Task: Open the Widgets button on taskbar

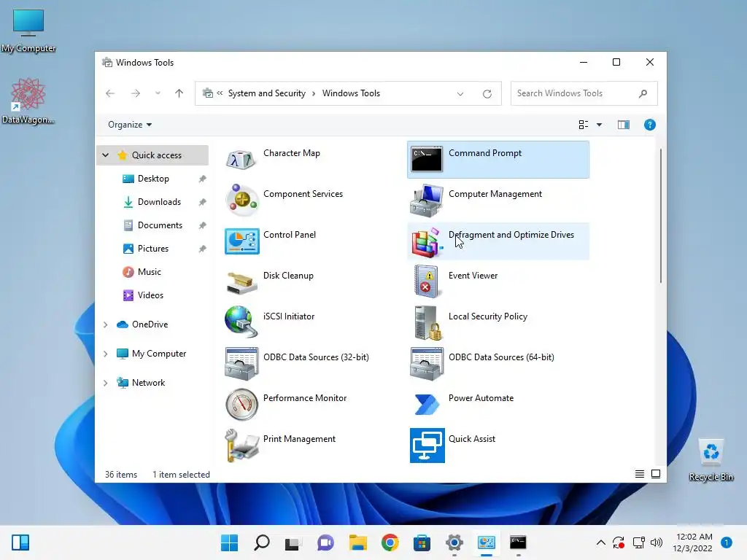Action: 20,542
